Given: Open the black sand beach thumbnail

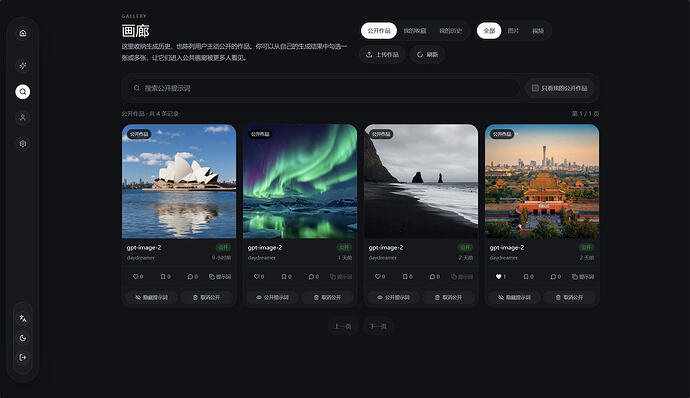Looking at the screenshot, I should (421, 181).
